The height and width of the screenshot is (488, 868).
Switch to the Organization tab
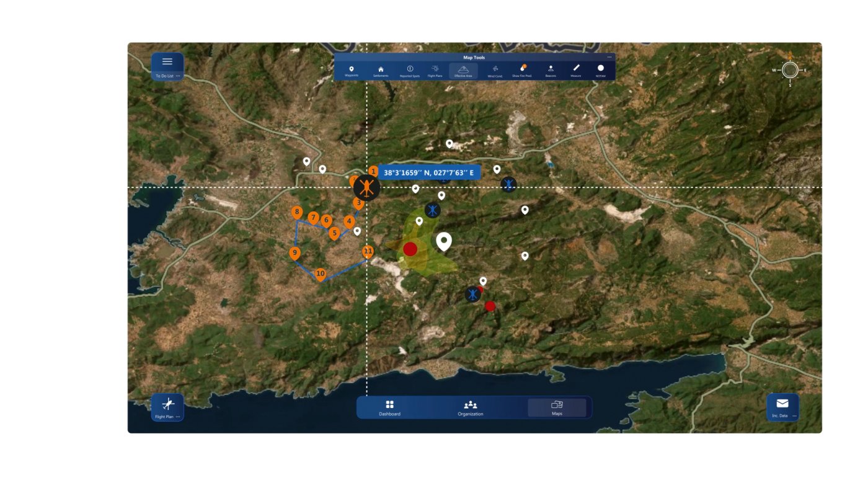(x=471, y=407)
